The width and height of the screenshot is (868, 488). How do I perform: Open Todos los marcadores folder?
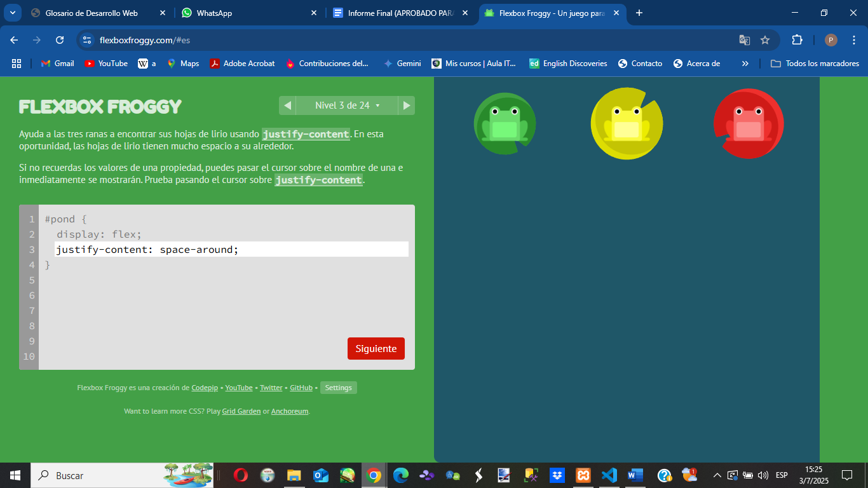coord(815,64)
